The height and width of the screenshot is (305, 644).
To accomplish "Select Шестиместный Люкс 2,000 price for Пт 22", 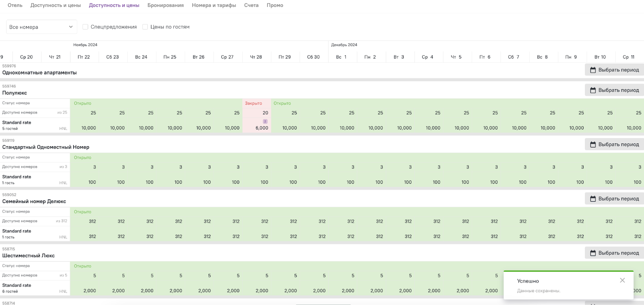I will click(90, 291).
